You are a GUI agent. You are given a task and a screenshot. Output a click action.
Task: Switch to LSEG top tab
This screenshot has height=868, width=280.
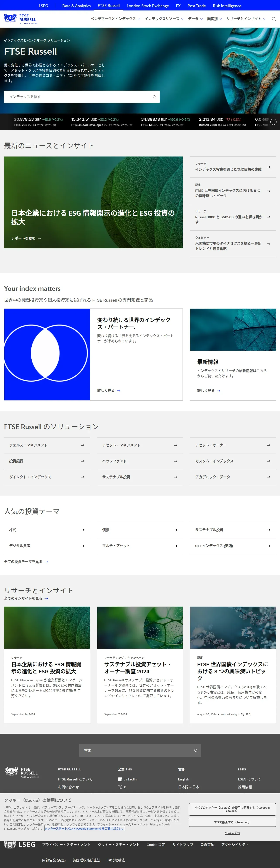pyautogui.click(x=43, y=6)
